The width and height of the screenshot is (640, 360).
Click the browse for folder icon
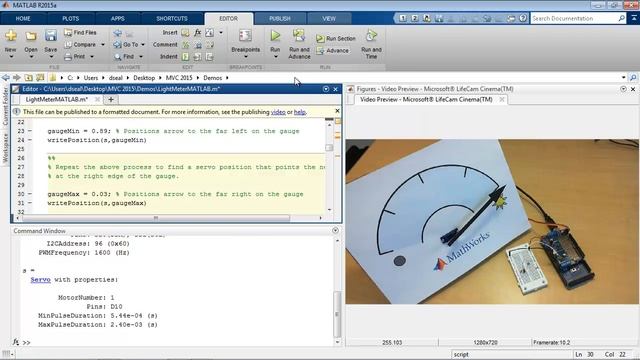click(x=40, y=78)
